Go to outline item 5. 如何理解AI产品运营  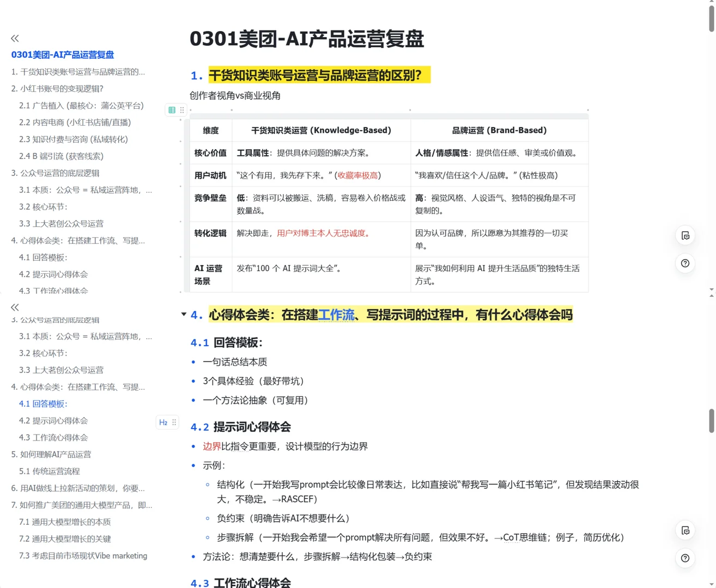click(51, 454)
